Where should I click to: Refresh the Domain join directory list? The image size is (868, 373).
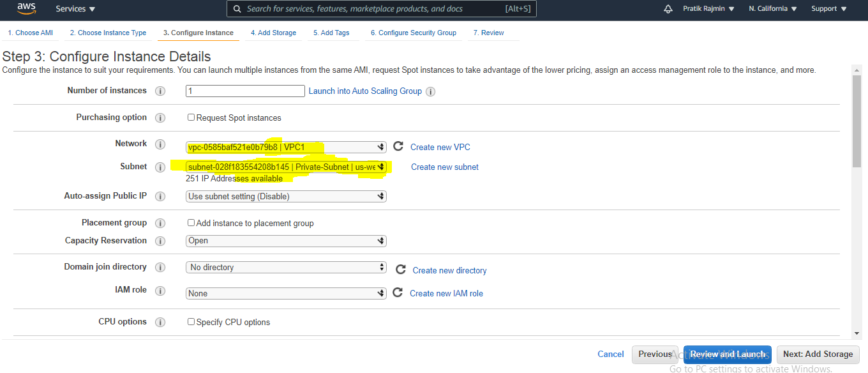(401, 270)
